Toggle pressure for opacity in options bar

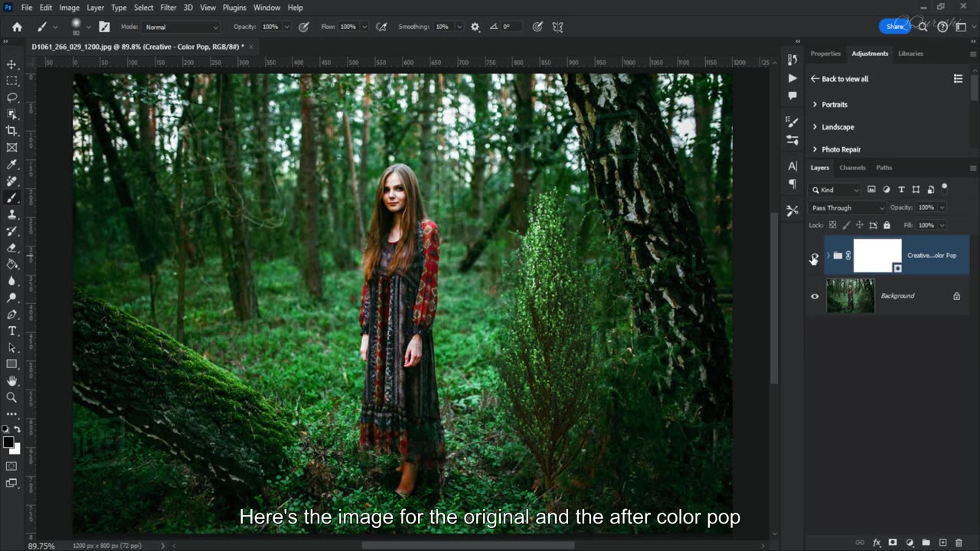click(x=304, y=27)
